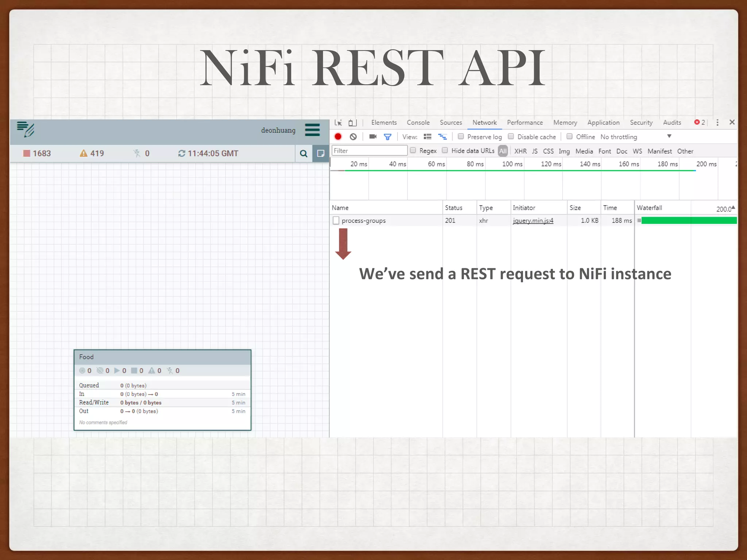Filter requests by JS type

click(x=535, y=151)
